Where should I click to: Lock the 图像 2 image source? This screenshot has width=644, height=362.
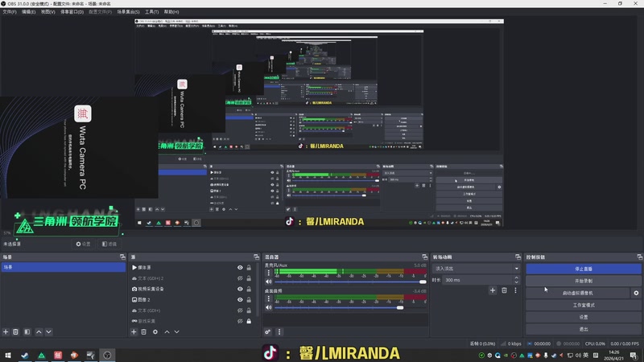[249, 299]
